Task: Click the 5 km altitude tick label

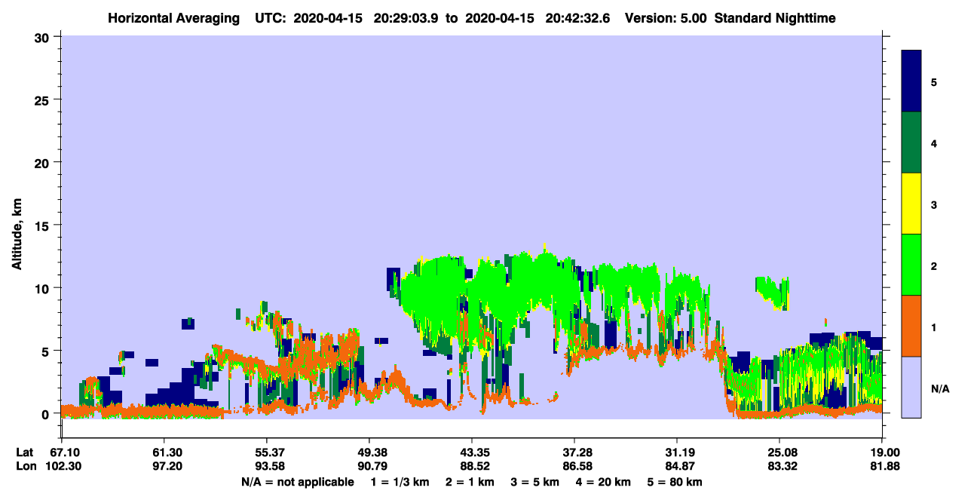Action: pyautogui.click(x=47, y=351)
